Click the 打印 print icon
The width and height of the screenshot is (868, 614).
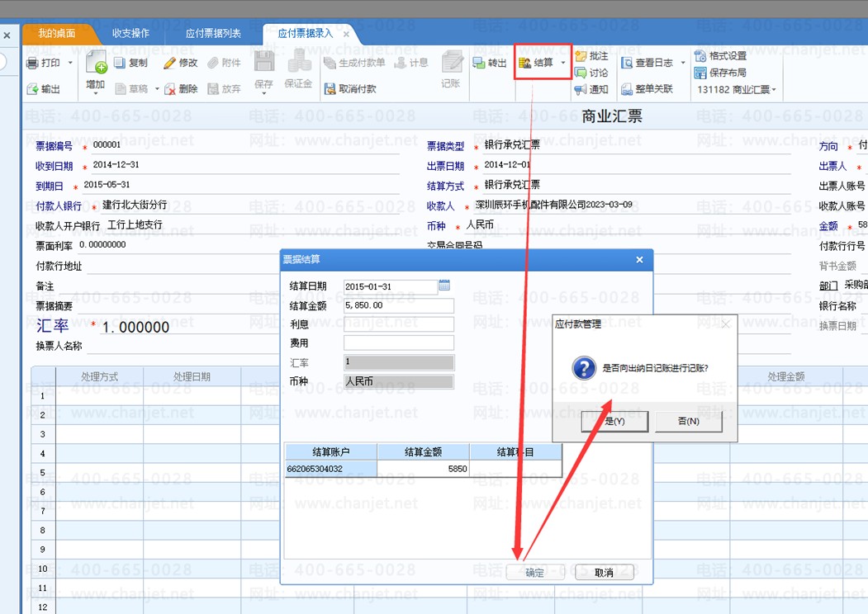coord(32,63)
